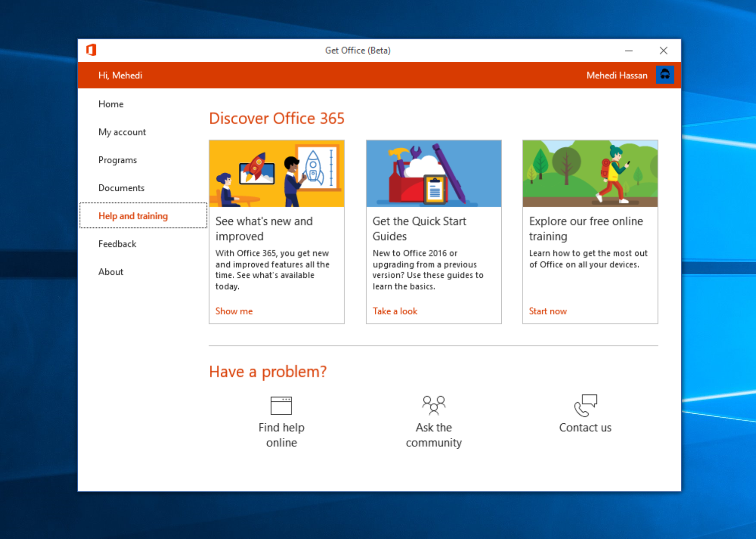
Task: Click the Ask the community people icon
Action: click(x=433, y=405)
